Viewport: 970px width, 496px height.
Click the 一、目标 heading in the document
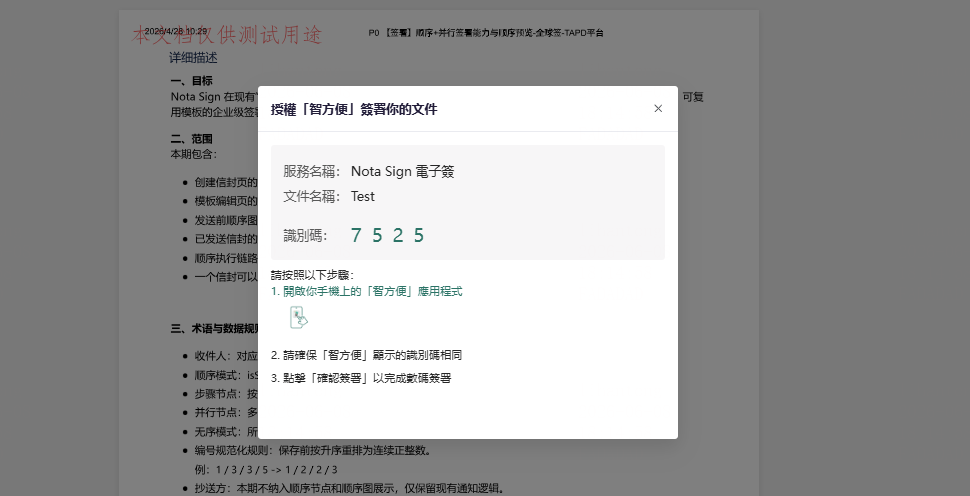(x=192, y=80)
